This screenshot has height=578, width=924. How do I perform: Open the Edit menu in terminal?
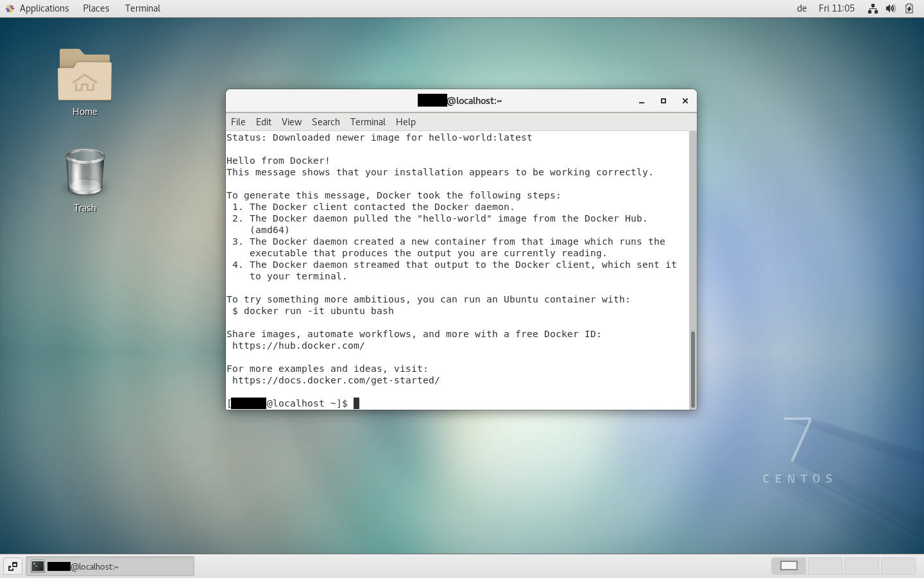264,122
